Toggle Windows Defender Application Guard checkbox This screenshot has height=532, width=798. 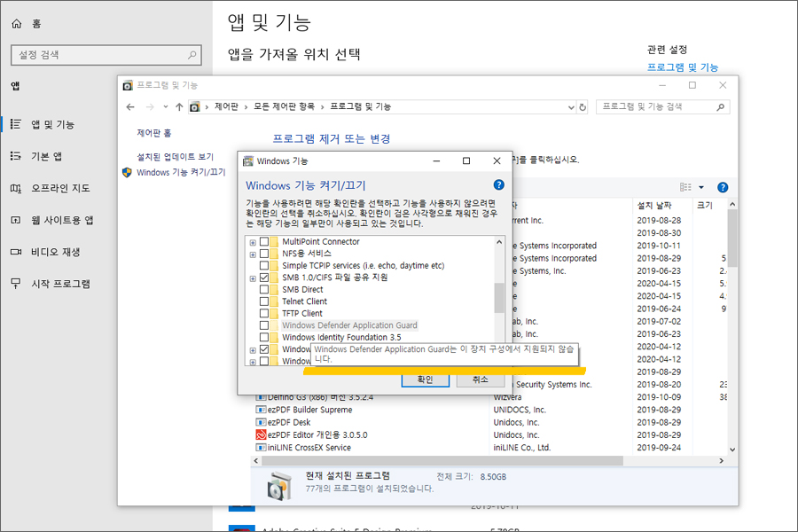[x=264, y=325]
